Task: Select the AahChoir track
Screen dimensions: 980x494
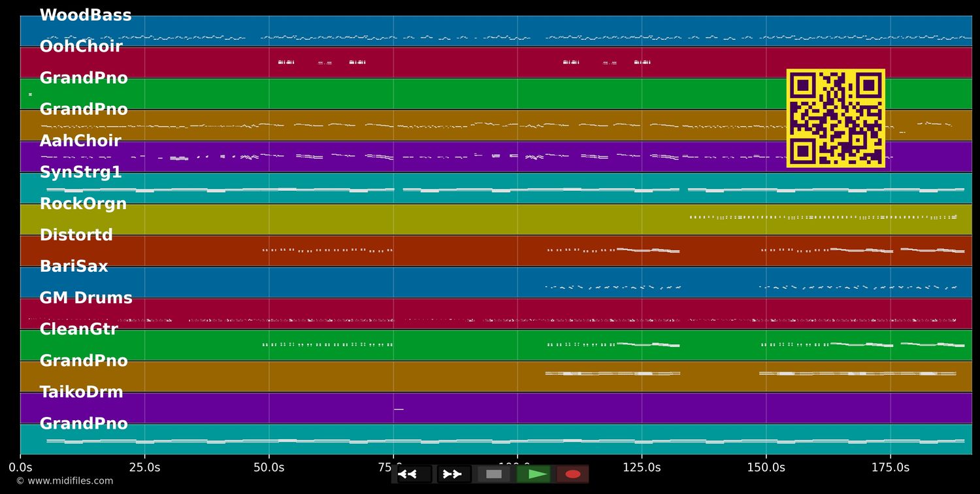Action: point(80,140)
